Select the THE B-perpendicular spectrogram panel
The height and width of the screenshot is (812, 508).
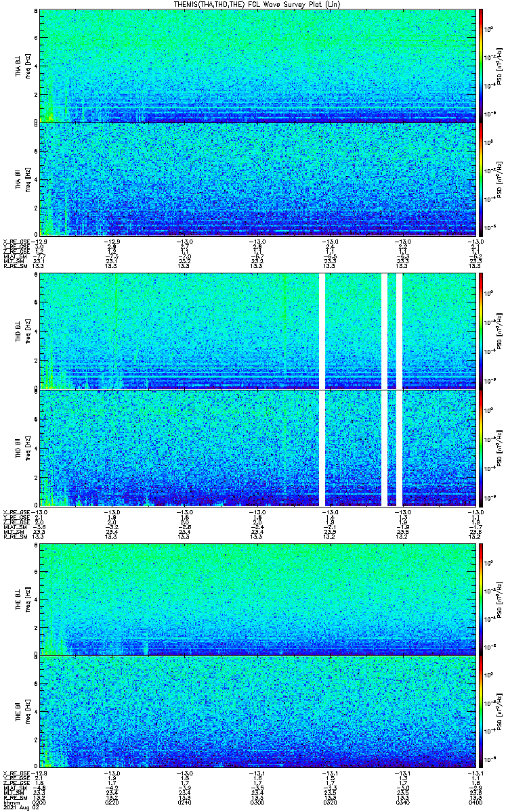point(257,599)
